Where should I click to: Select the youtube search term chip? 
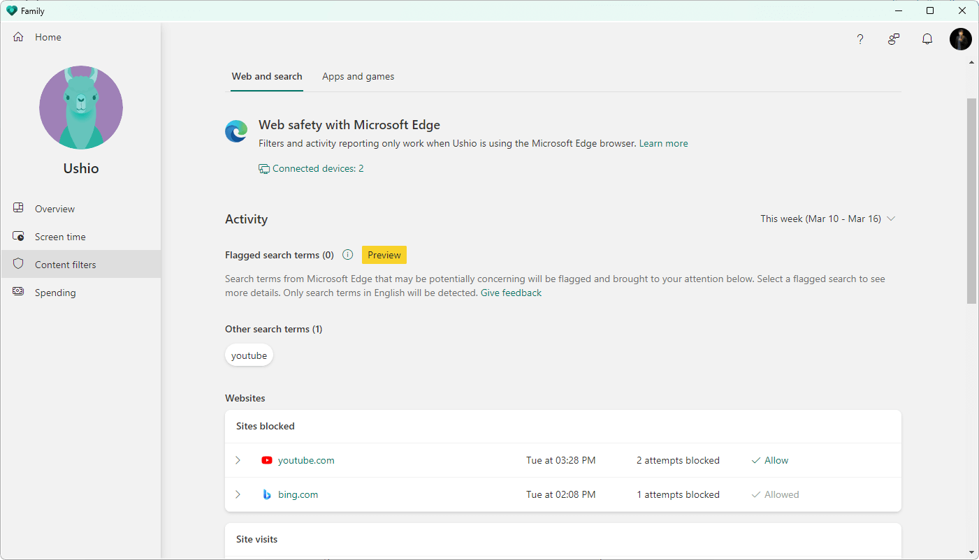pos(249,356)
